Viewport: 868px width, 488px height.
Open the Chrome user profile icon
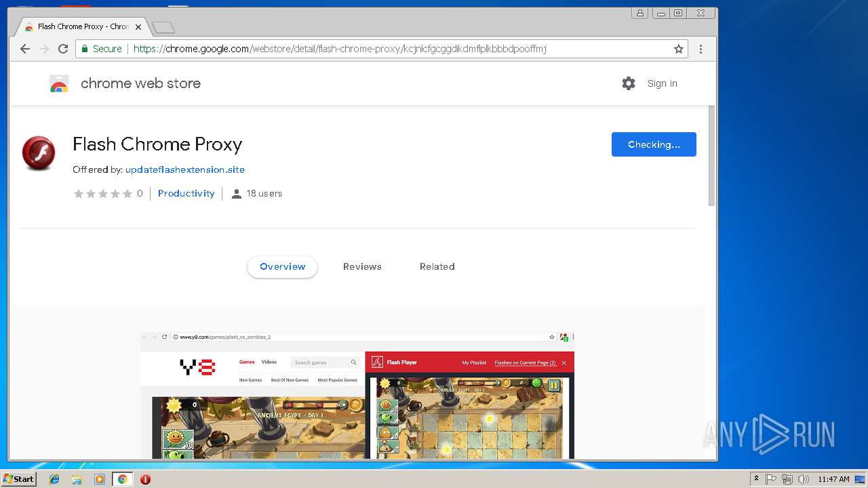click(639, 13)
